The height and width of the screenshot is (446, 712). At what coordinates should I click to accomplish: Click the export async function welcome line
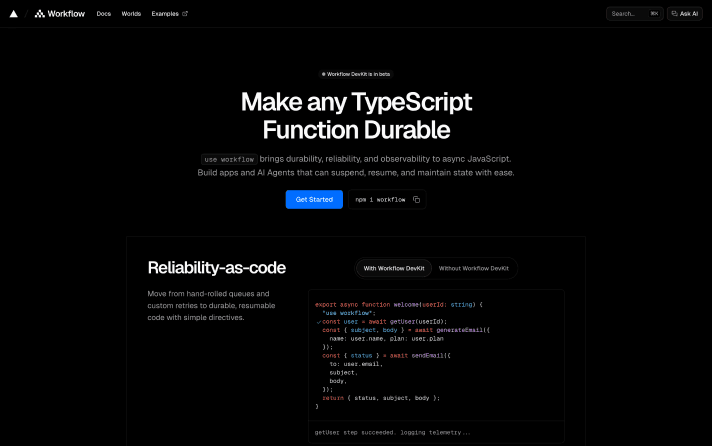(x=399, y=305)
